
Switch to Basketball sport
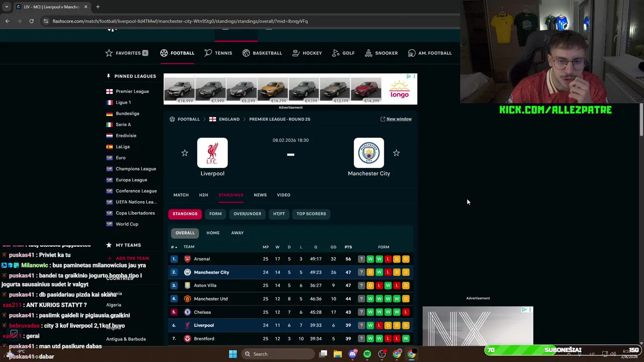pyautogui.click(x=262, y=53)
